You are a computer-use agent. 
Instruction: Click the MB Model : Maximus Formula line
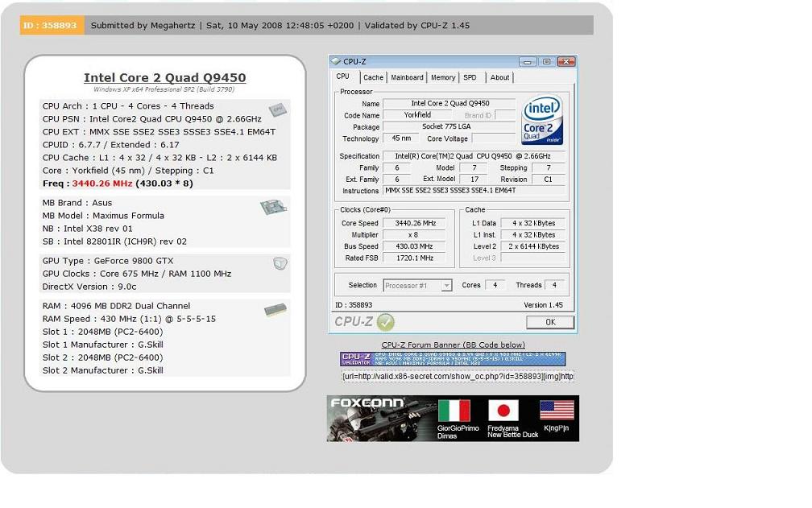(x=104, y=216)
